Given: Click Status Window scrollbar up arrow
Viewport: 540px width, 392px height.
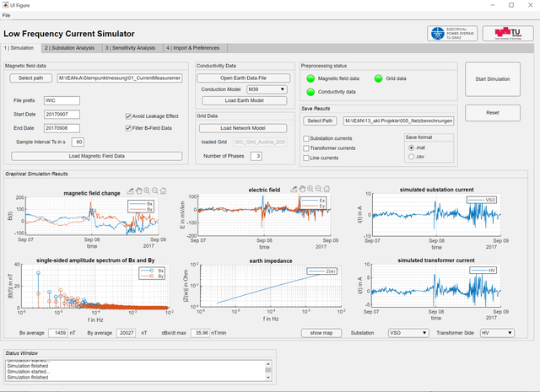Looking at the screenshot, I should point(268,364).
